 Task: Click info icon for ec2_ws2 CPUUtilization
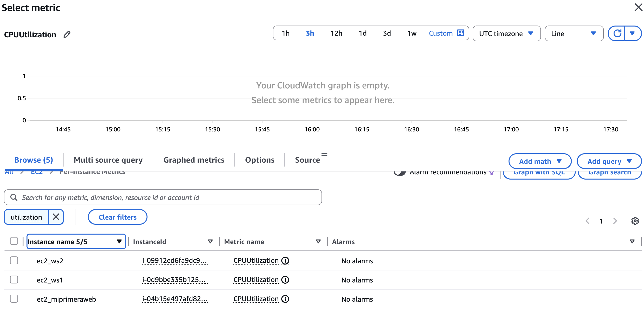(x=285, y=260)
